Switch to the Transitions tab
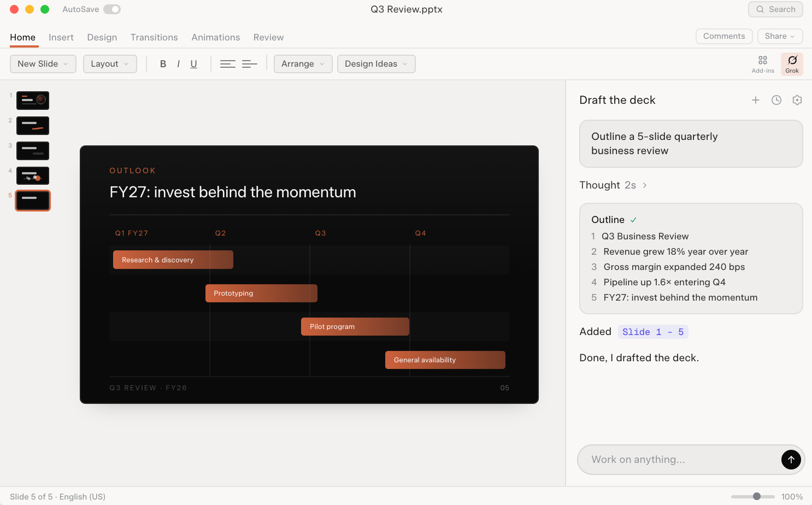This screenshot has height=505, width=812. pyautogui.click(x=154, y=37)
